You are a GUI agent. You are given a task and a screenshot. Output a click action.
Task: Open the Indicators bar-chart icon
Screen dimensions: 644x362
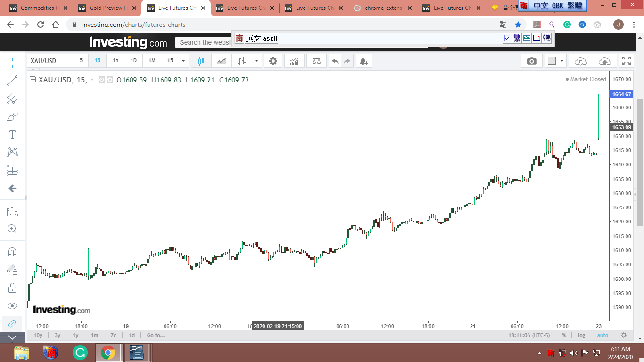point(295,61)
